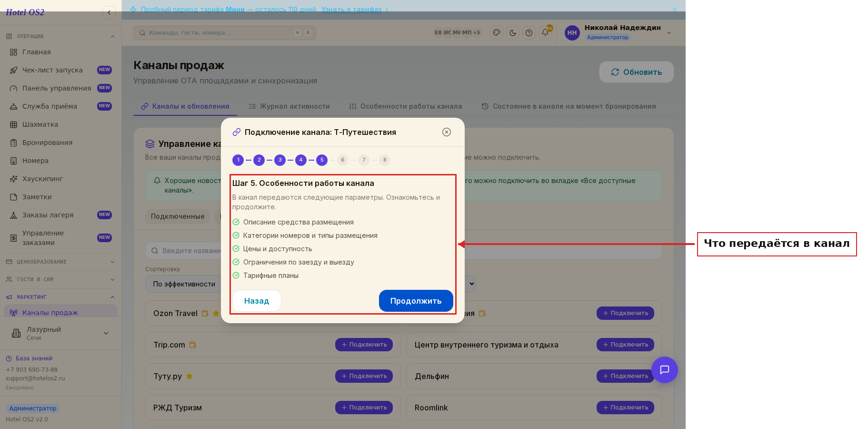Connect the Roomlink channel
This screenshot has width=868, height=429.
tap(625, 408)
